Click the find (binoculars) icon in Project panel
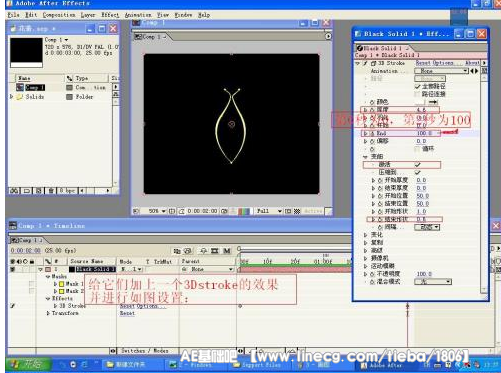 pos(14,191)
